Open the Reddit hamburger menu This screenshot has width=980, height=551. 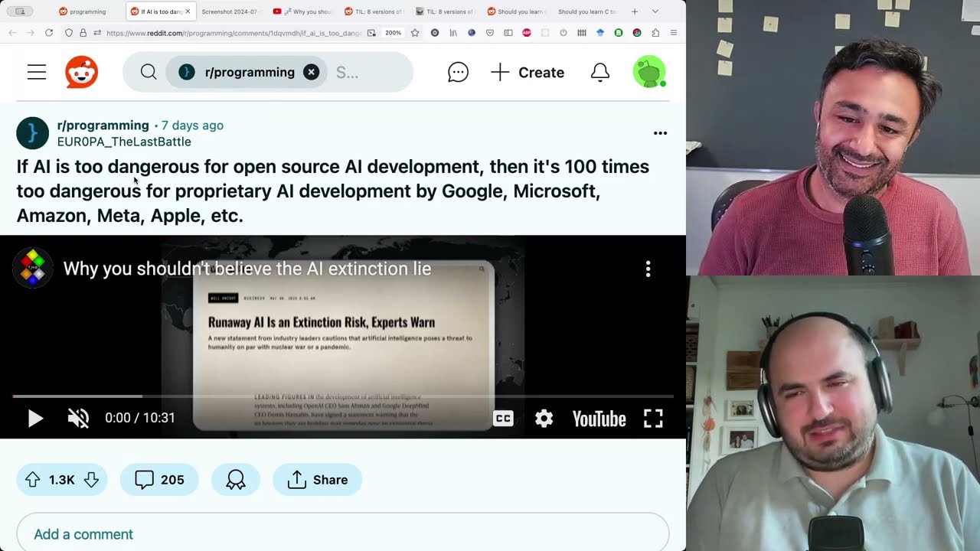(x=37, y=73)
